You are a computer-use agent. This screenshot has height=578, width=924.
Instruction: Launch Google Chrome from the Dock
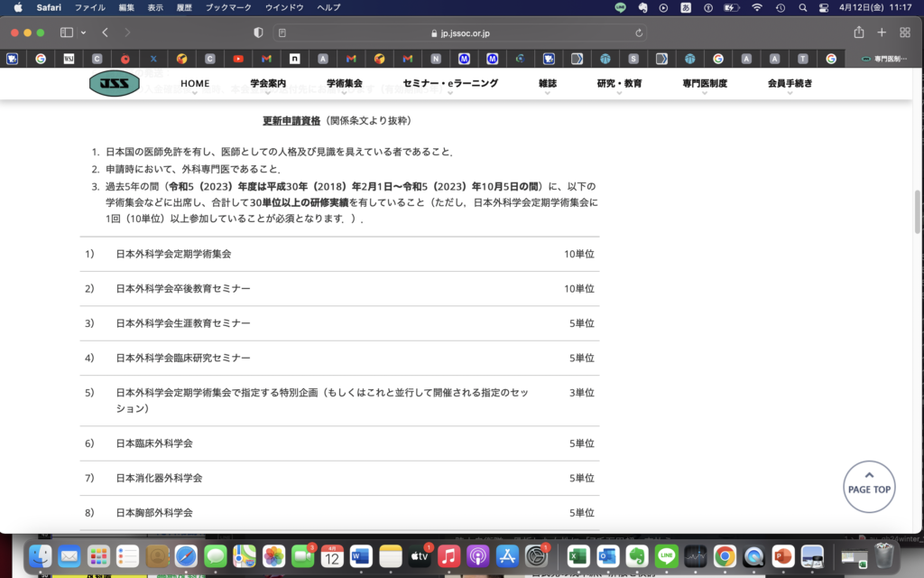point(725,557)
